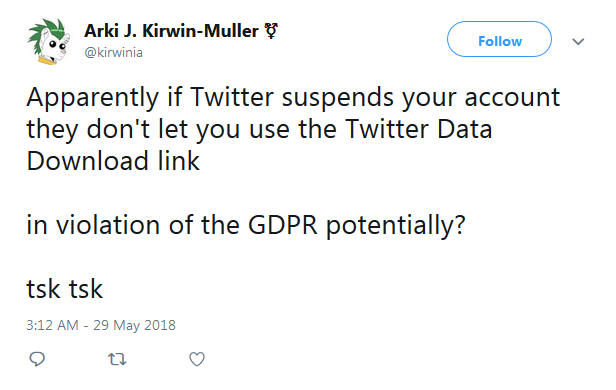Click the word 'suspends' in the tweet
The image size is (616, 390).
[x=338, y=99]
